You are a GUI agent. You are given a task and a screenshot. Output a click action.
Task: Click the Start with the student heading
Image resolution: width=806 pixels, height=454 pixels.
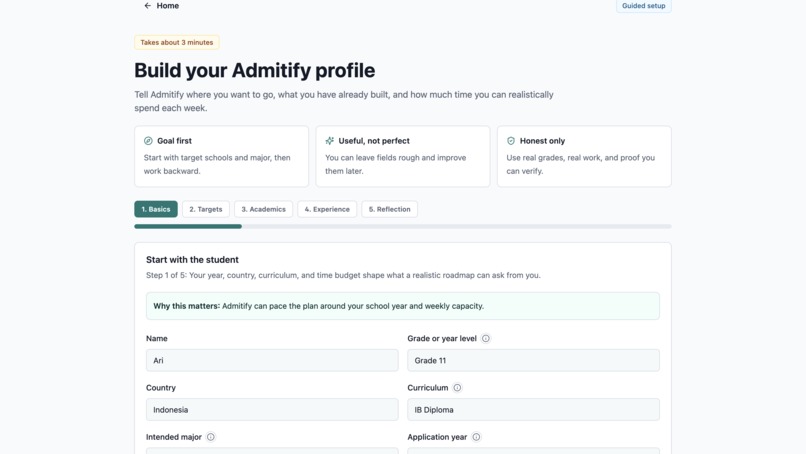pos(192,260)
